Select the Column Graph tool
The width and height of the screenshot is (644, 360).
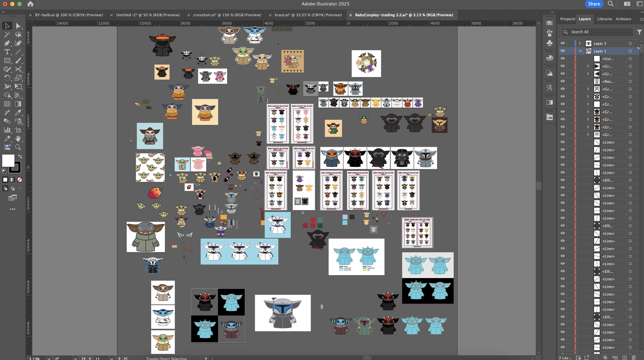point(7,130)
